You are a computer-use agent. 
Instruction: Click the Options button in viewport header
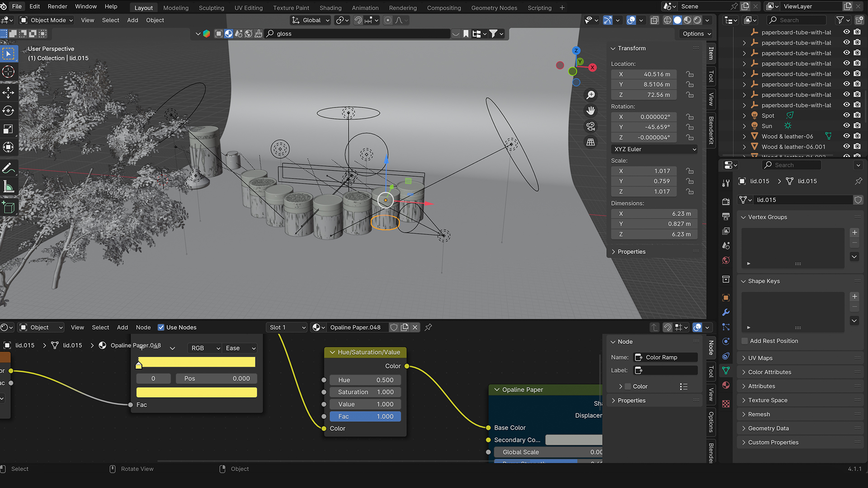click(x=696, y=33)
